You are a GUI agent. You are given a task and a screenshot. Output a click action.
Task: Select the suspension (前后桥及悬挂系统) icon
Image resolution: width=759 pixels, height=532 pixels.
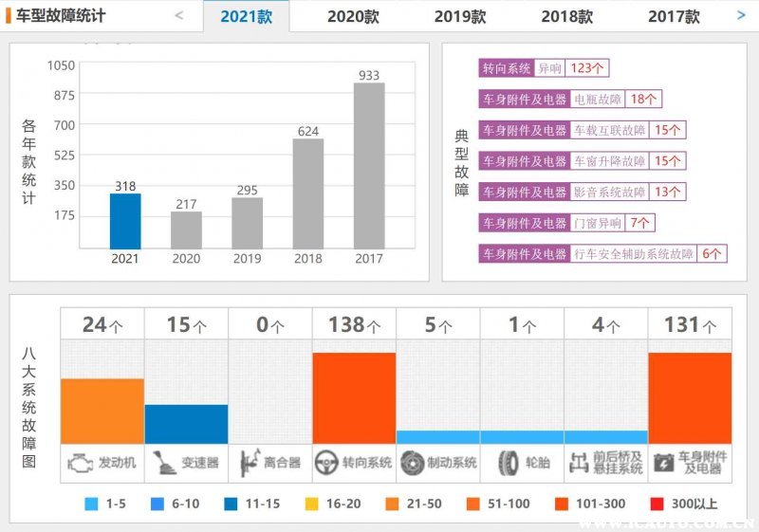pyautogui.click(x=578, y=463)
